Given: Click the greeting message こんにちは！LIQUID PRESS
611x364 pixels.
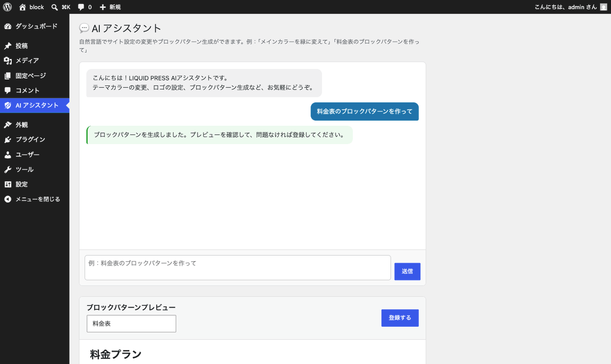Looking at the screenshot, I should point(204,83).
